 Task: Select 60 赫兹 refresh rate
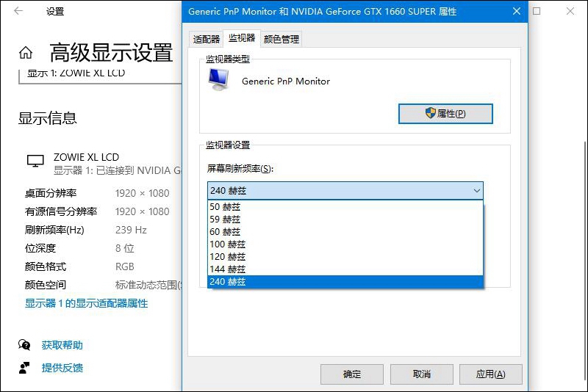pyautogui.click(x=345, y=232)
